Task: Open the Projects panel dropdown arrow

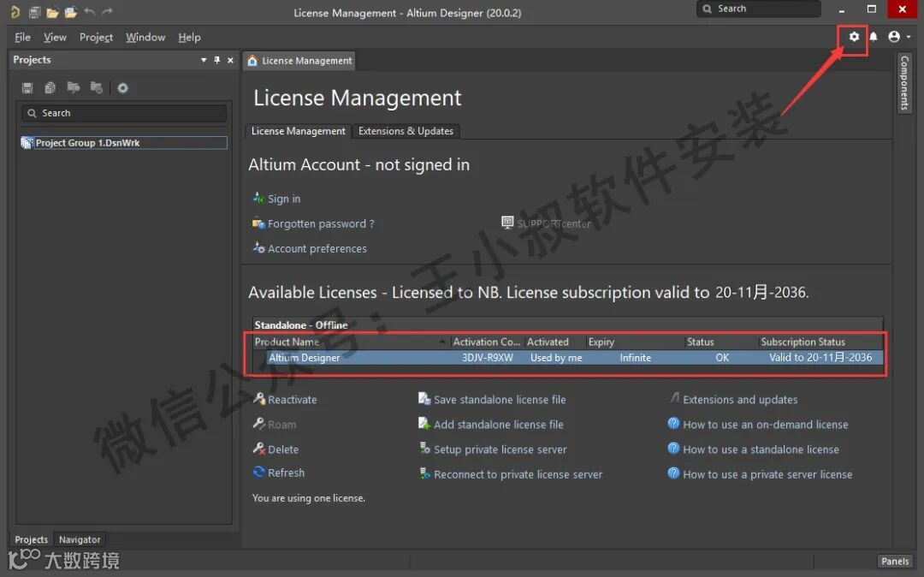Action: tap(204, 60)
